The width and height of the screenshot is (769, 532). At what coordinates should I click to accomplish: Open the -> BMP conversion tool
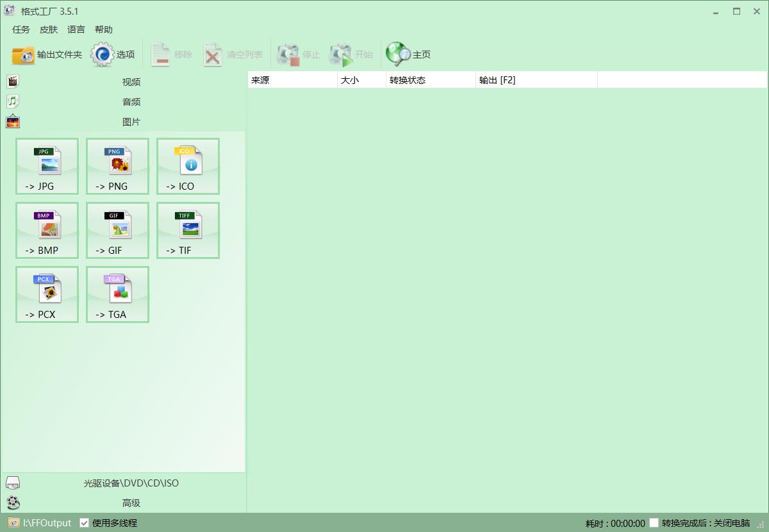[x=47, y=230]
